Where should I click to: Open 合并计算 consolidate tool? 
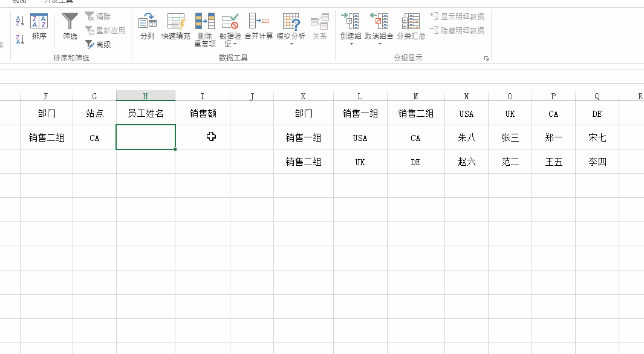pos(259,27)
